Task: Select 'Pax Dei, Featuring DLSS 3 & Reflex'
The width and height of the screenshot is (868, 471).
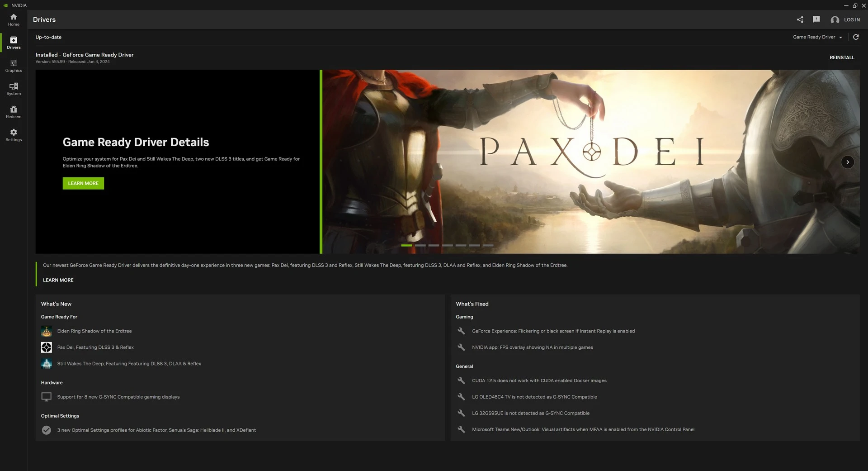Action: click(95, 347)
